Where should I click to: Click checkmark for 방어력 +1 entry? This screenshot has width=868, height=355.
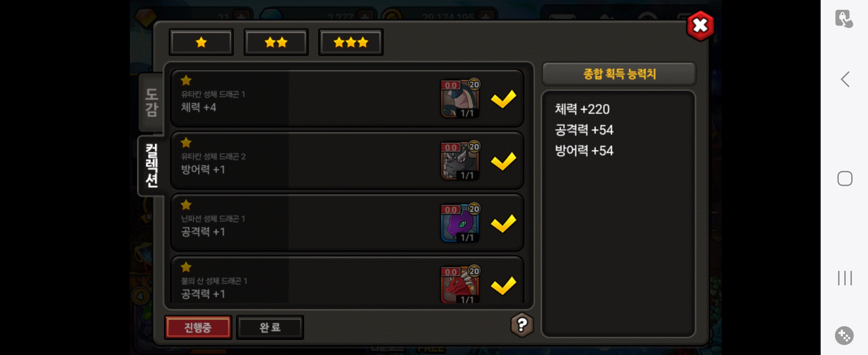[x=503, y=161]
